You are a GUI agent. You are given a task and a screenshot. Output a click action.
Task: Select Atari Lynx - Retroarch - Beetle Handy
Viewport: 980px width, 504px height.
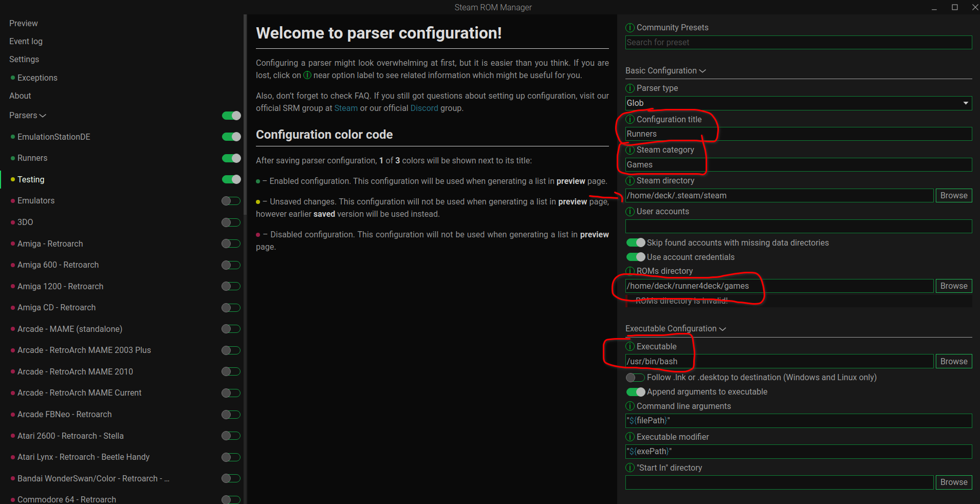point(83,457)
